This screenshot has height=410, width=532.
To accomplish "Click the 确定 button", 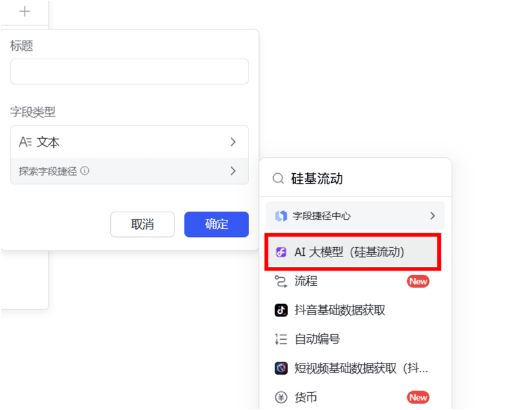I will click(217, 224).
